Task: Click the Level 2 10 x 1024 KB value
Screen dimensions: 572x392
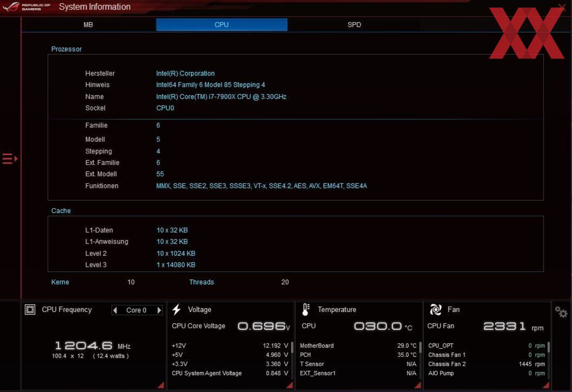Action: click(x=176, y=253)
